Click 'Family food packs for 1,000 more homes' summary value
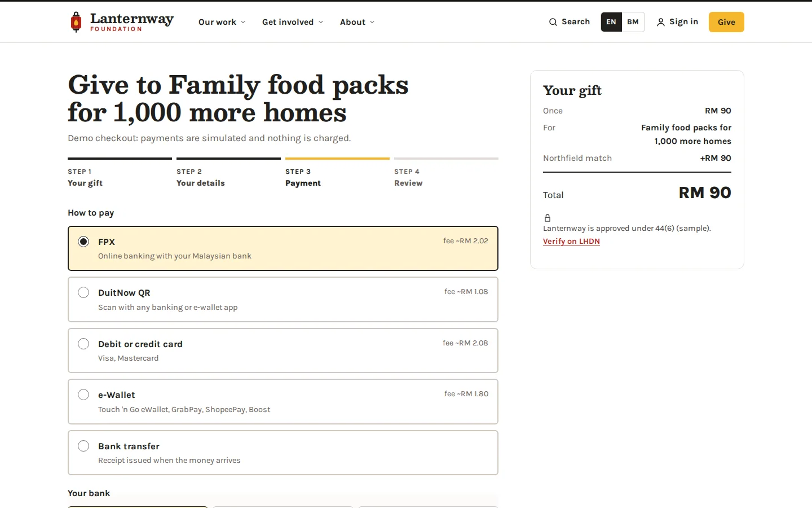 tap(686, 134)
